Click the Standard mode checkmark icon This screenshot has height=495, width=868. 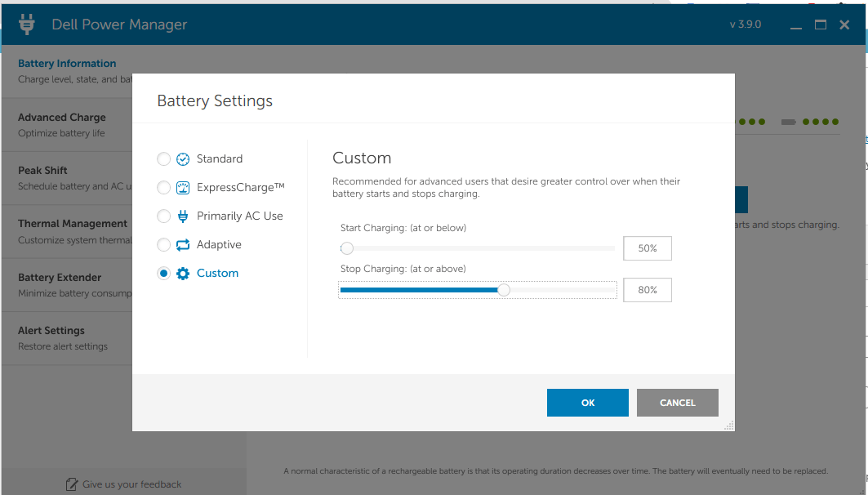(183, 159)
